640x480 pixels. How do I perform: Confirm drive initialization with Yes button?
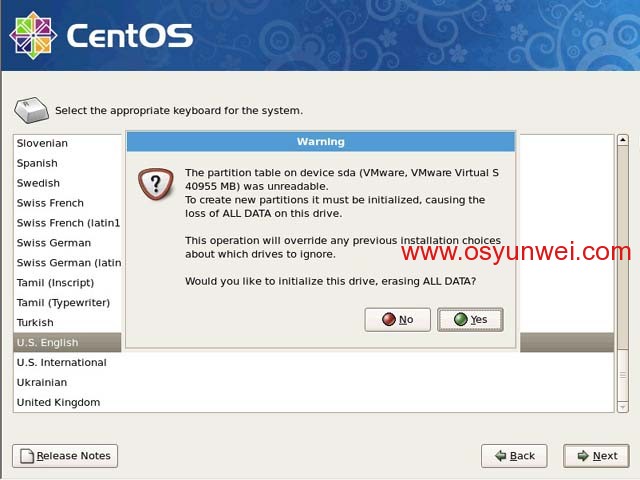click(x=470, y=319)
